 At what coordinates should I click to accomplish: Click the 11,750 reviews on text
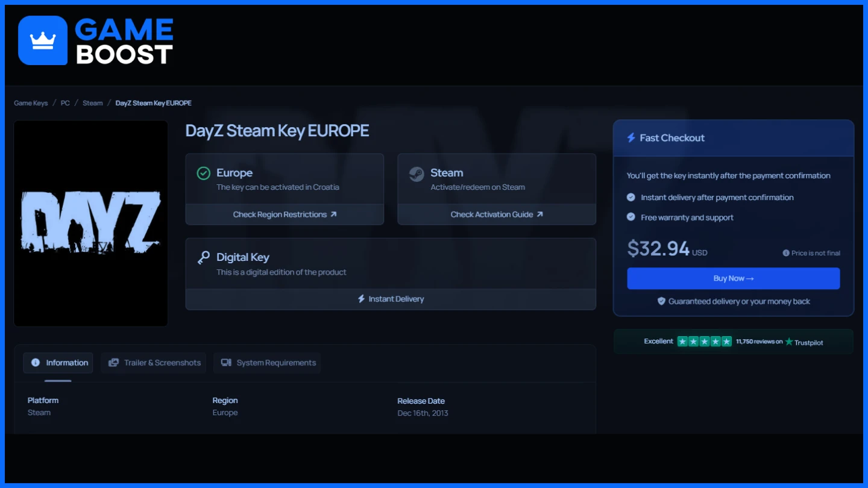(759, 342)
